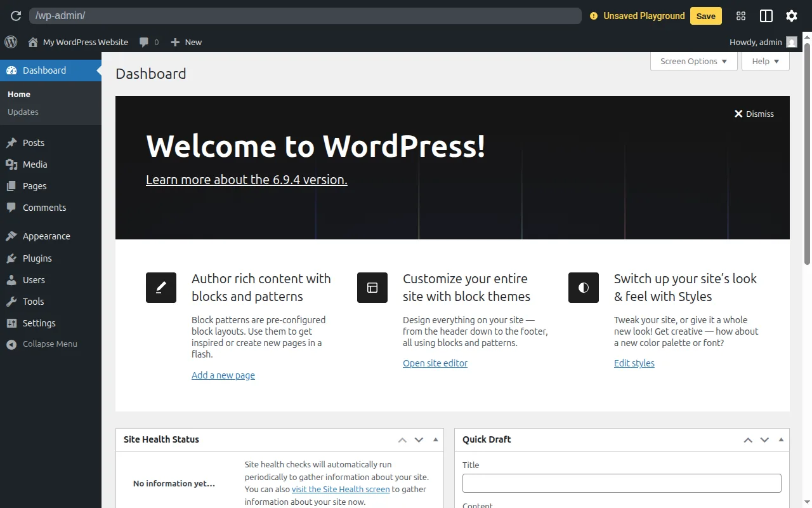Screen dimensions: 812x508
Task: Click the Tools wrench icon
Action: (x=11, y=301)
